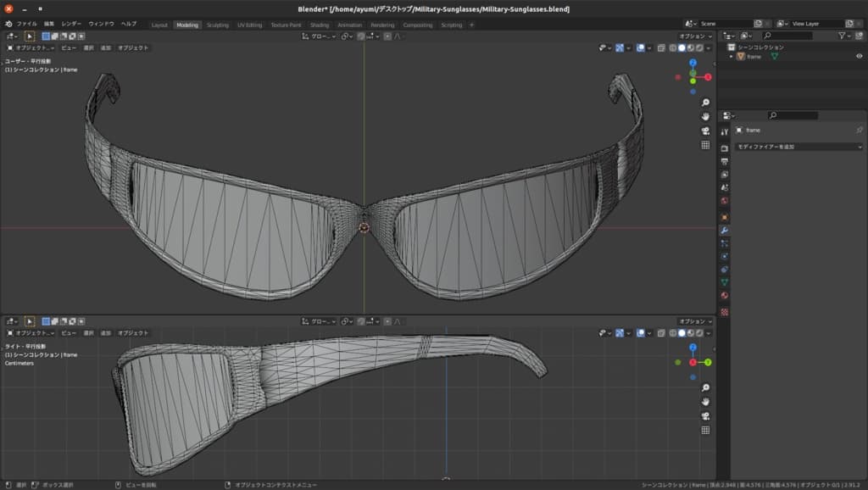Open the レンダー menu
The image size is (868, 490).
[71, 24]
